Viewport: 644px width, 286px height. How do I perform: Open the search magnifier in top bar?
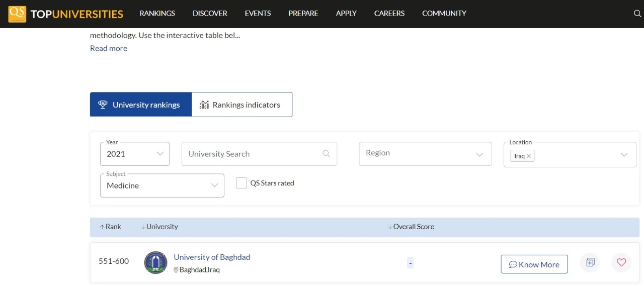[x=637, y=14]
